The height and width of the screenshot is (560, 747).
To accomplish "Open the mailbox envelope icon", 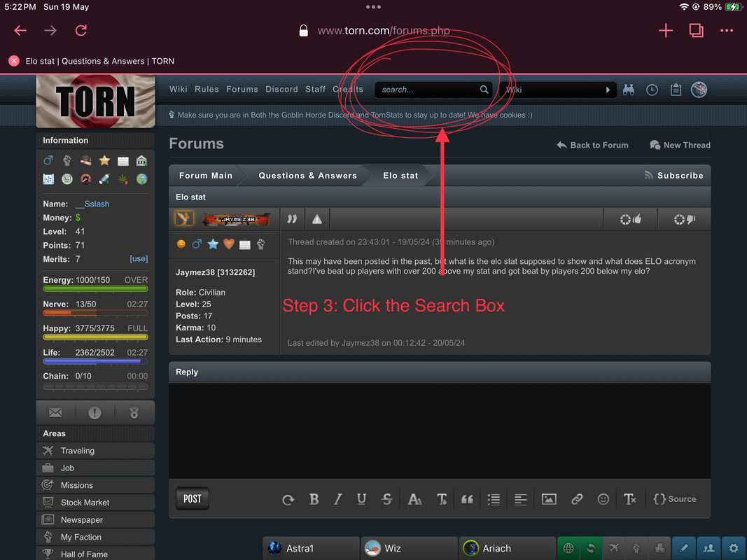I will (55, 412).
